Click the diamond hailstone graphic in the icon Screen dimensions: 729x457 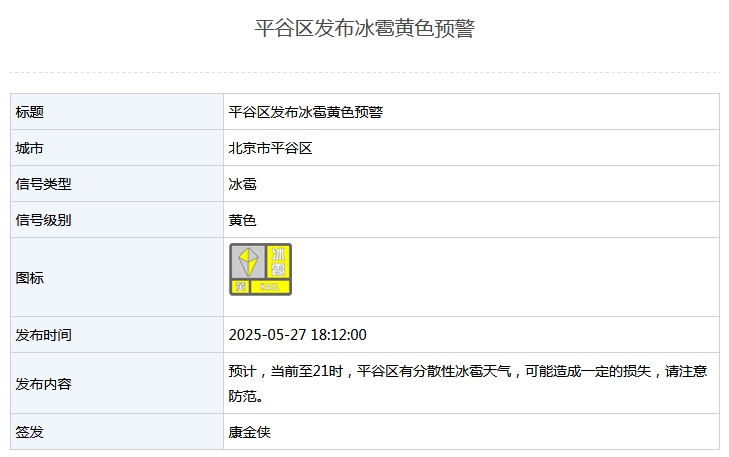248,262
